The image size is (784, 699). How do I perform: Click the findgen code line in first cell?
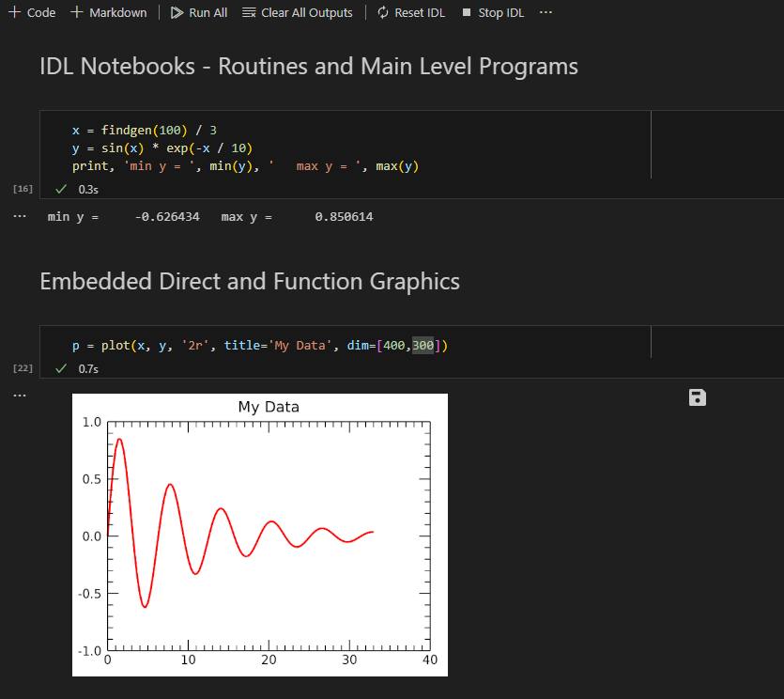click(x=145, y=130)
